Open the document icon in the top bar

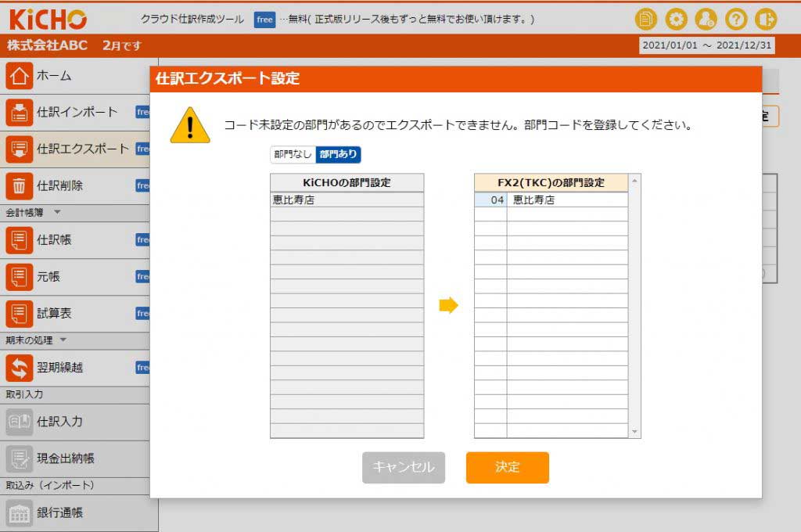(x=645, y=20)
